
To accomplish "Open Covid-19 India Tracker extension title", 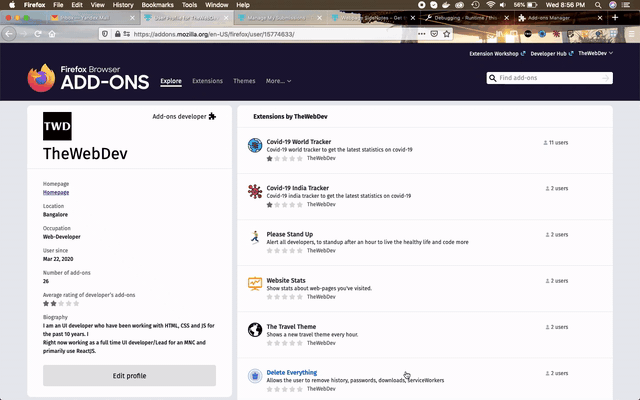I will coord(298,188).
